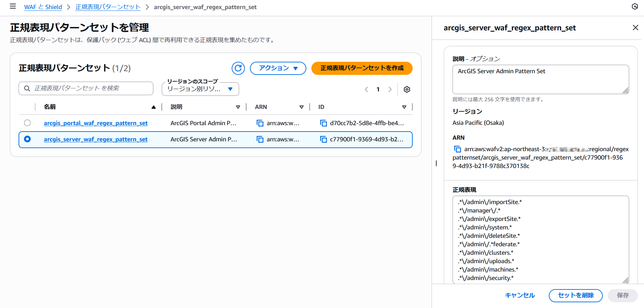Image resolution: width=644 pixels, height=308 pixels.
Task: Close the pattern set details panel
Action: click(x=635, y=28)
